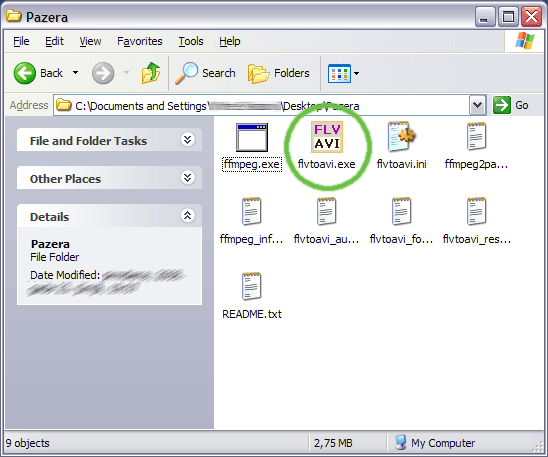The image size is (548, 457).
Task: Open the Forward history dropdown arrow
Action: click(x=127, y=73)
